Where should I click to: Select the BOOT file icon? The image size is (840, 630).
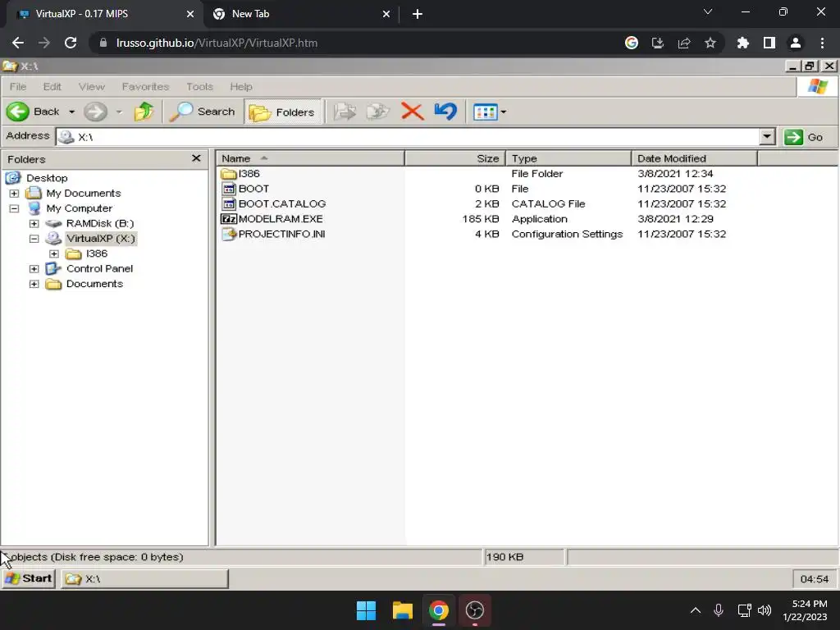point(229,189)
